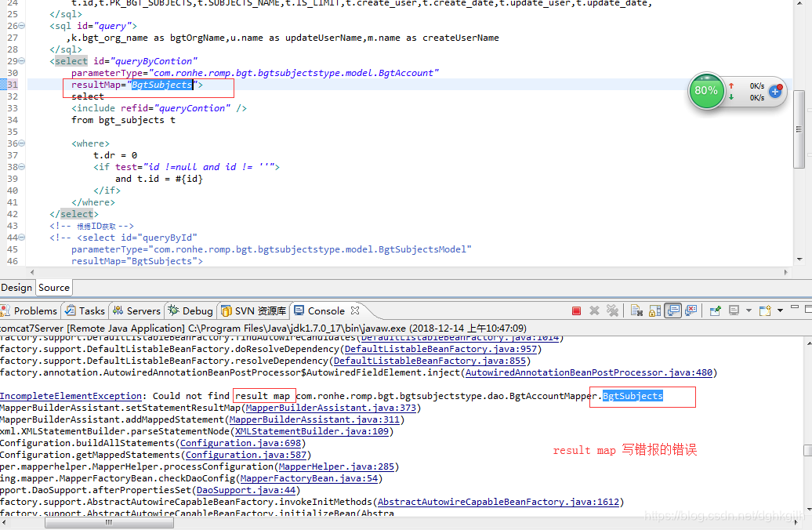Image resolution: width=812 pixels, height=530 pixels.
Task: Open the DefaultListableBeanFactory.java:957 stack trace link
Action: tap(440, 349)
